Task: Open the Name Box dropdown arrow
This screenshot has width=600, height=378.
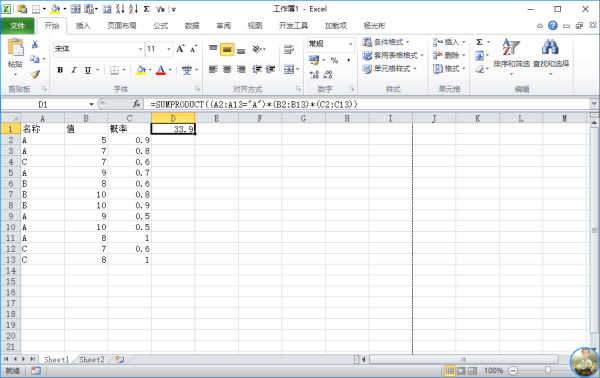Action: 91,104
